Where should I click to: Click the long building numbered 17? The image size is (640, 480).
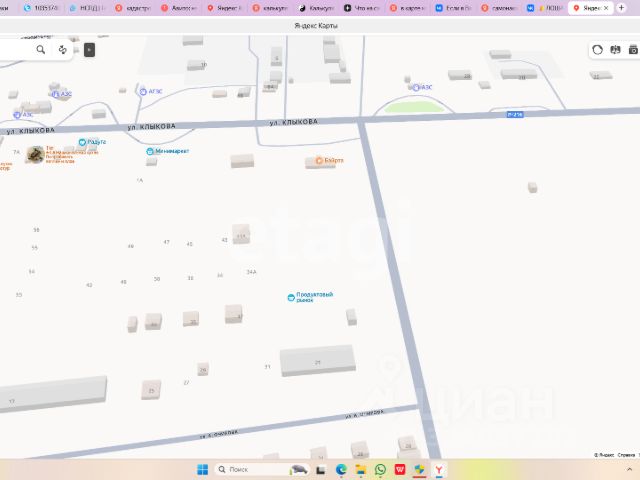(x=53, y=394)
